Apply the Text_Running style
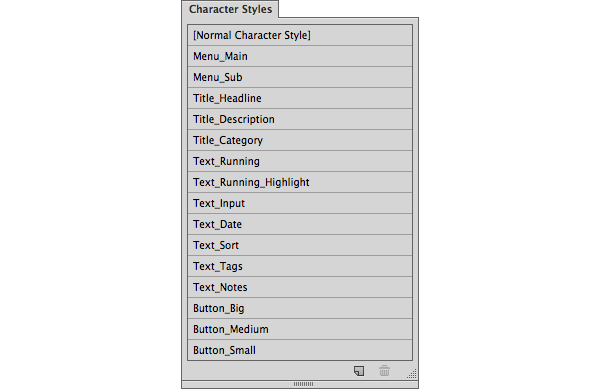 pos(300,161)
